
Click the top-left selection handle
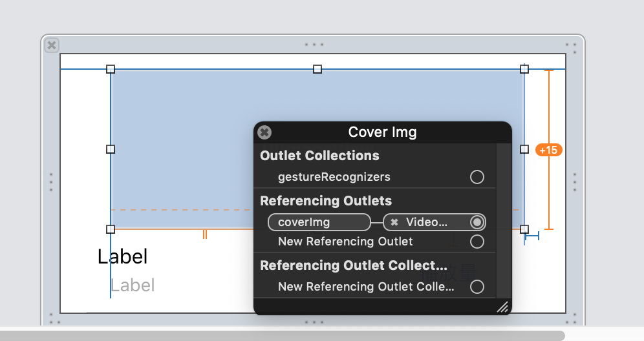click(111, 69)
